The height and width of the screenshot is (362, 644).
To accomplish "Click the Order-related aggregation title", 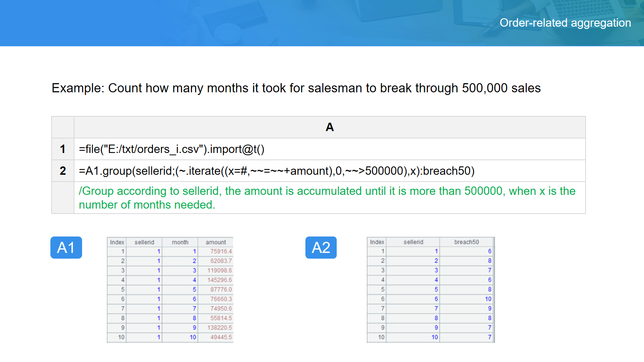I will [565, 23].
